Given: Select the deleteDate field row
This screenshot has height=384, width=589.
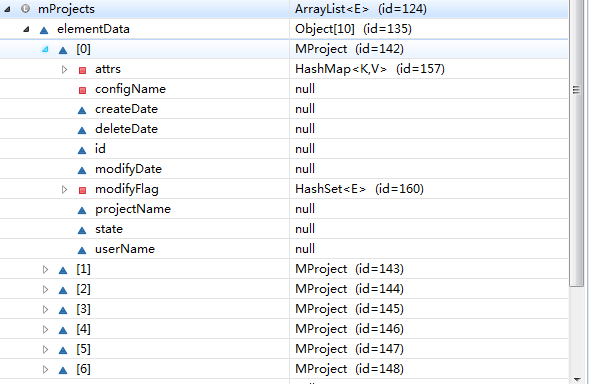Looking at the screenshot, I should 284,129.
